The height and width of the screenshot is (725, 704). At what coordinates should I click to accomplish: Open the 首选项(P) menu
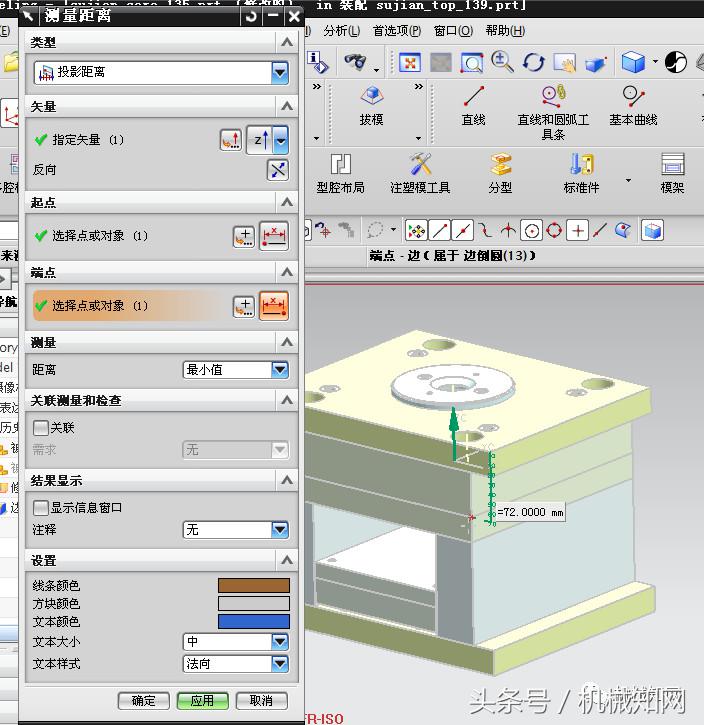[396, 31]
